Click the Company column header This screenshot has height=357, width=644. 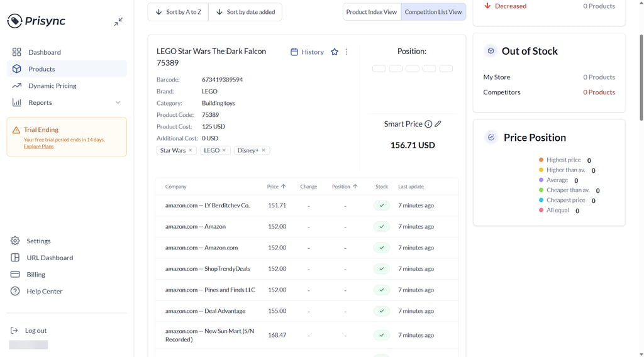(176, 186)
